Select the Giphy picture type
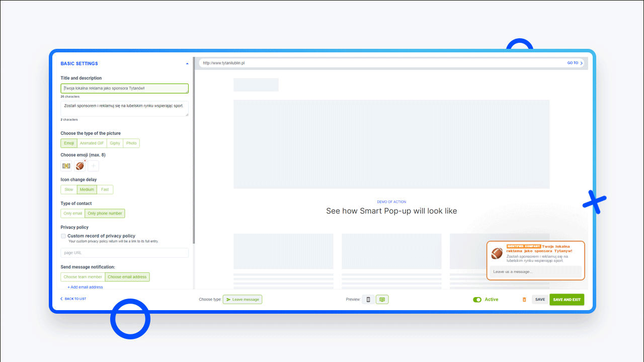The image size is (644, 362). pos(115,143)
